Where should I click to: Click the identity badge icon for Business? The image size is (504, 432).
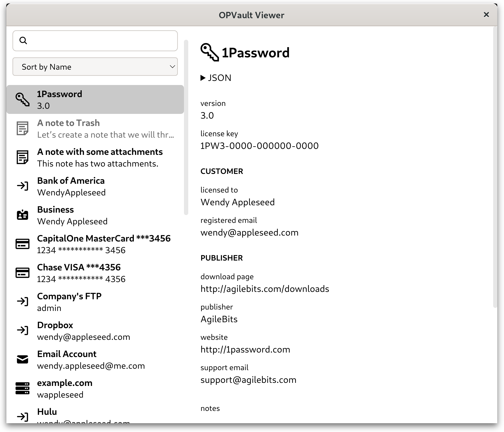tap(23, 215)
